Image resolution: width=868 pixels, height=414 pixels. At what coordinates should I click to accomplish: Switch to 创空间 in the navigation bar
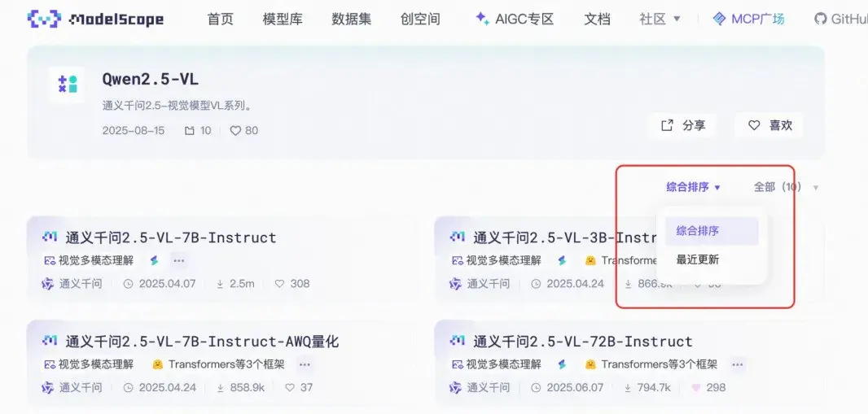point(420,20)
